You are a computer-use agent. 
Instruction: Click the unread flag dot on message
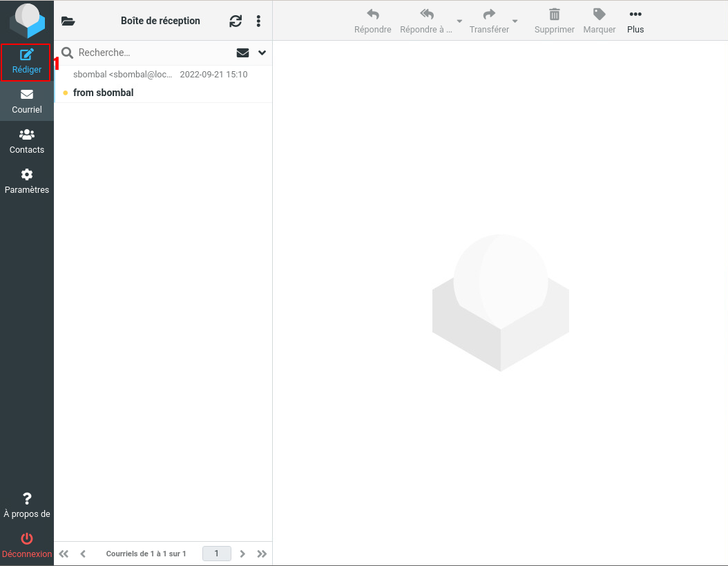tap(65, 93)
